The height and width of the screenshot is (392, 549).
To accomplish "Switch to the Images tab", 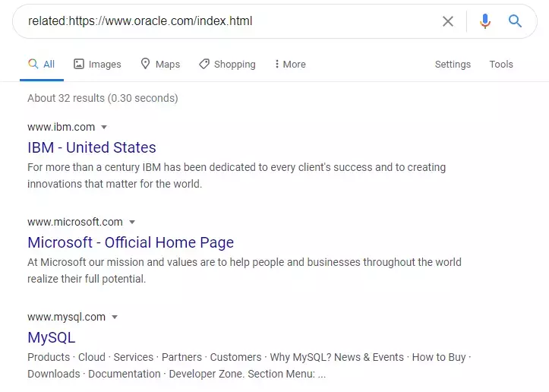I will pyautogui.click(x=97, y=64).
